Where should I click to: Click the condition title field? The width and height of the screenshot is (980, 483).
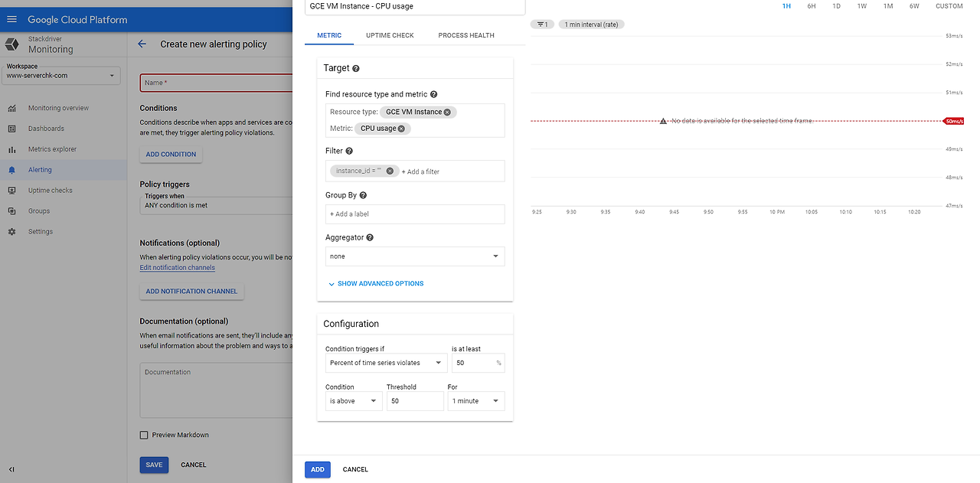point(415,7)
